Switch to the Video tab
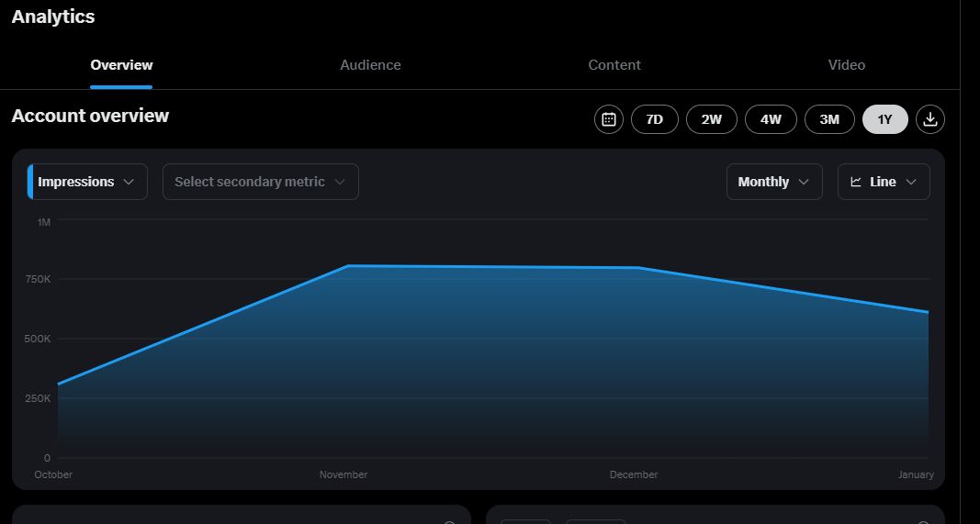 coord(846,65)
